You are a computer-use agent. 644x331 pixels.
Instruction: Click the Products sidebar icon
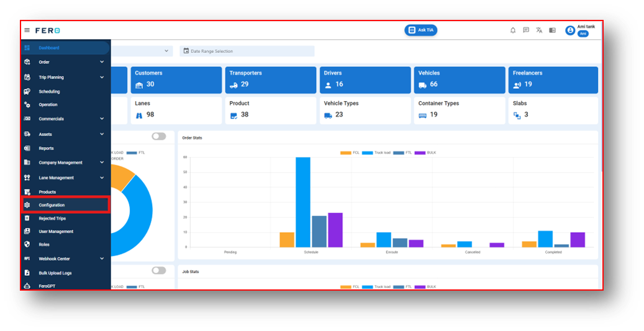click(27, 192)
